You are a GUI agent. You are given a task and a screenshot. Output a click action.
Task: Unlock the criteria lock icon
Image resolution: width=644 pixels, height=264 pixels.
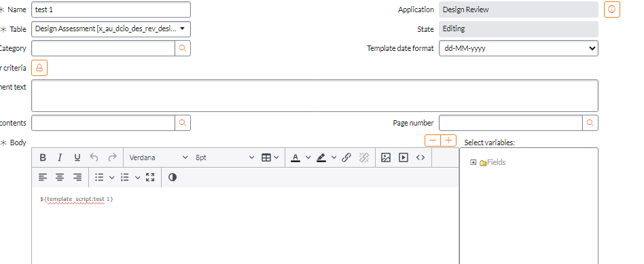tap(39, 68)
